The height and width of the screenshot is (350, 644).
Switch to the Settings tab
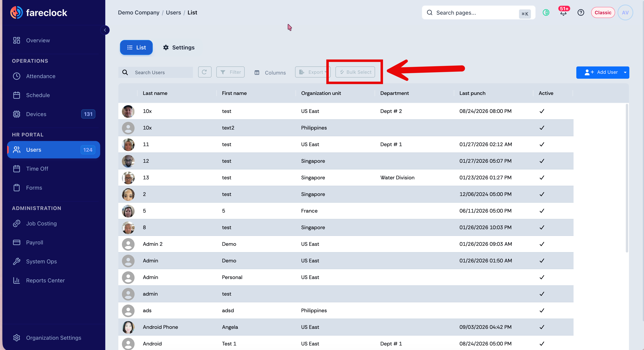(x=179, y=47)
